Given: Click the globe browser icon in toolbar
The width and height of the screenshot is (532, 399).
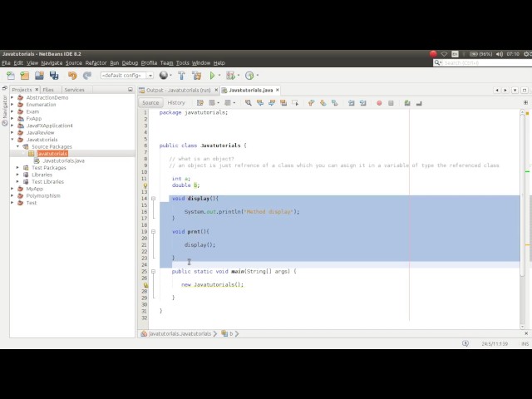Looking at the screenshot, I should [164, 75].
